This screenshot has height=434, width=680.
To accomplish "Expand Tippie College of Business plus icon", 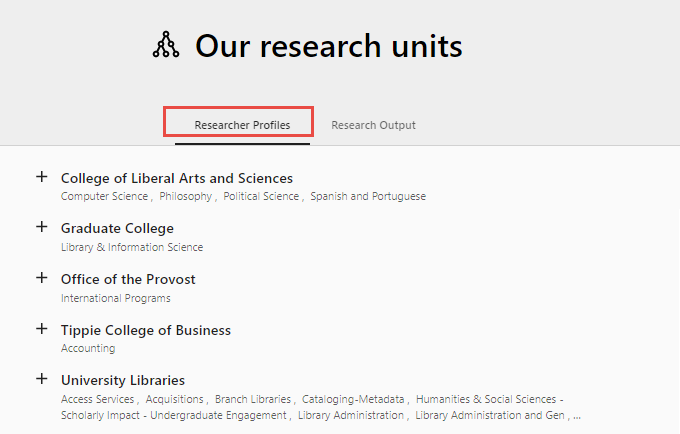I will pos(42,329).
